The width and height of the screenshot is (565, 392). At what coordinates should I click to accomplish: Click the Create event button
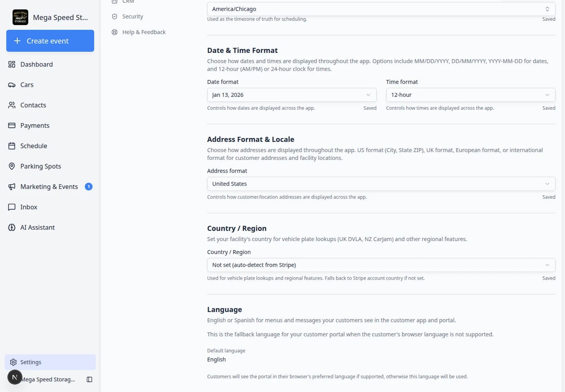[x=50, y=41]
